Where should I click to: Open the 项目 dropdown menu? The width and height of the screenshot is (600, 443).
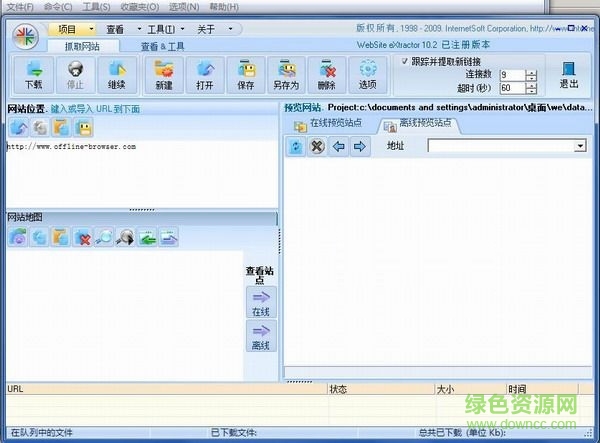tap(70, 30)
